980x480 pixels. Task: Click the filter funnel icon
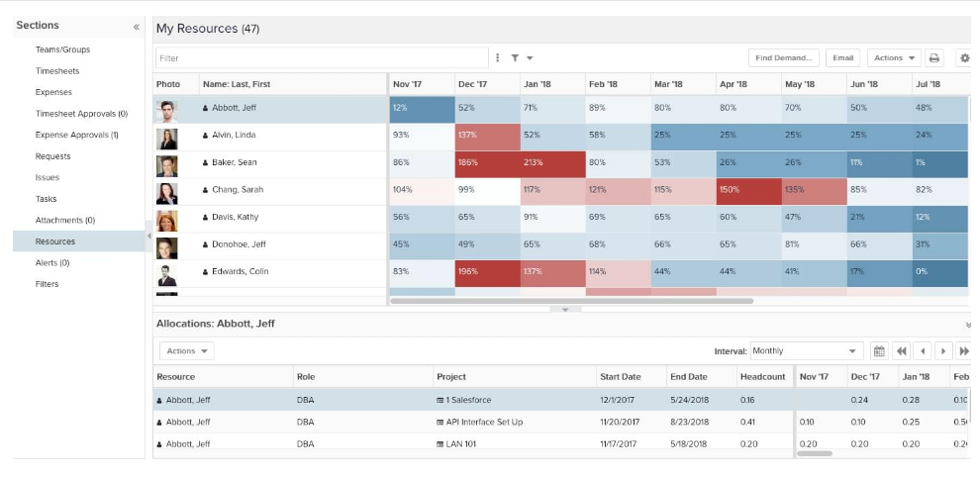(x=516, y=58)
